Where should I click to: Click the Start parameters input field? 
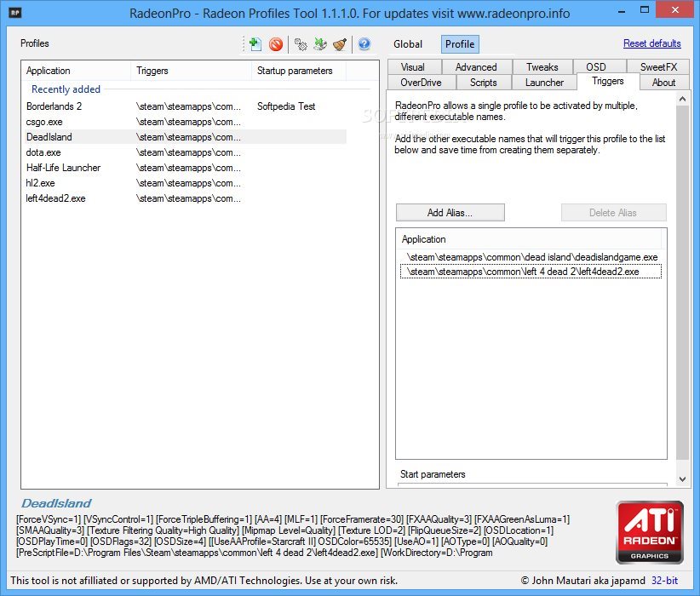[x=532, y=484]
